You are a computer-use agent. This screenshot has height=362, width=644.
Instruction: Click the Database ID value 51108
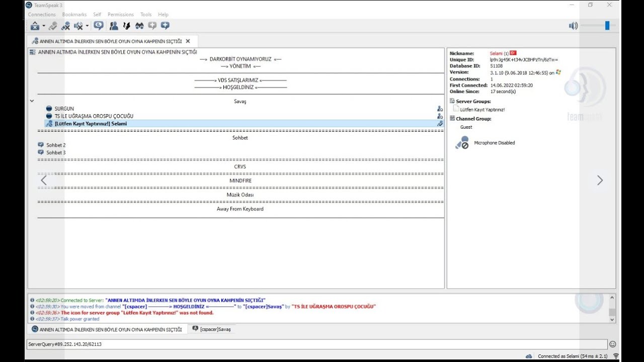[x=496, y=66]
